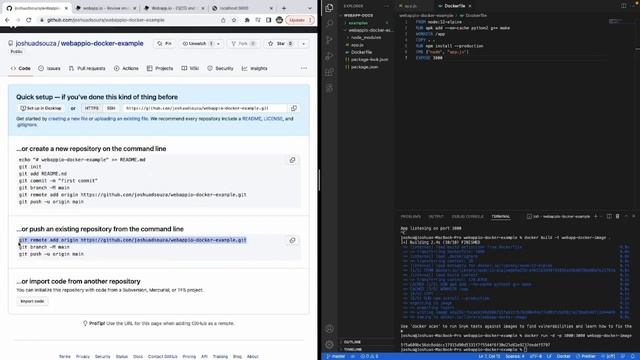Copy the push existing repository commands
The height and width of the screenshot is (360, 640).
click(x=292, y=240)
